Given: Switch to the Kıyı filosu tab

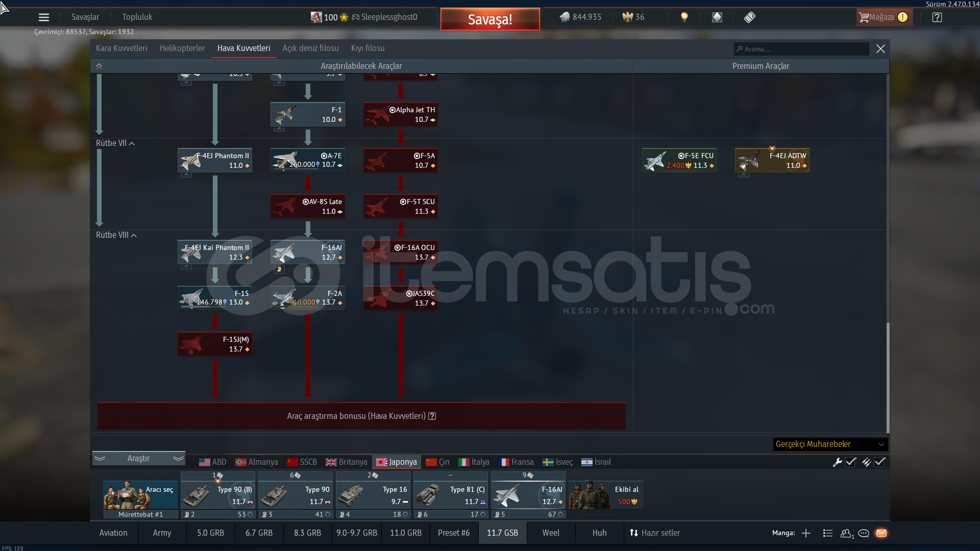Looking at the screenshot, I should [368, 48].
